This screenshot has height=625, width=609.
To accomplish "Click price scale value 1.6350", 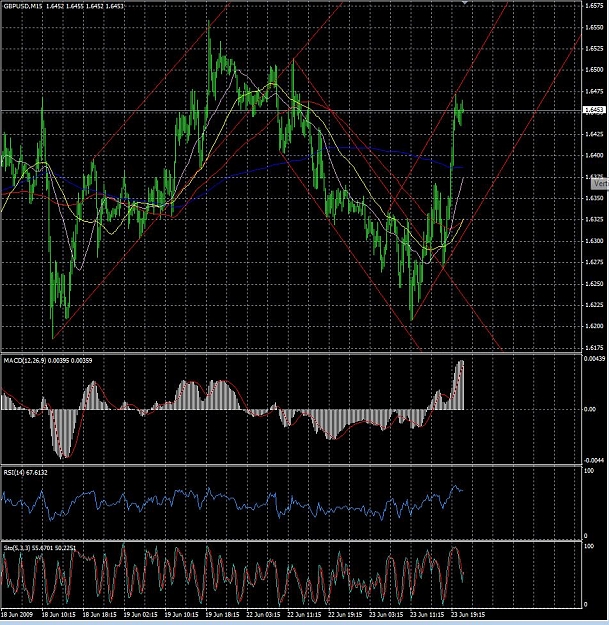I will click(594, 198).
